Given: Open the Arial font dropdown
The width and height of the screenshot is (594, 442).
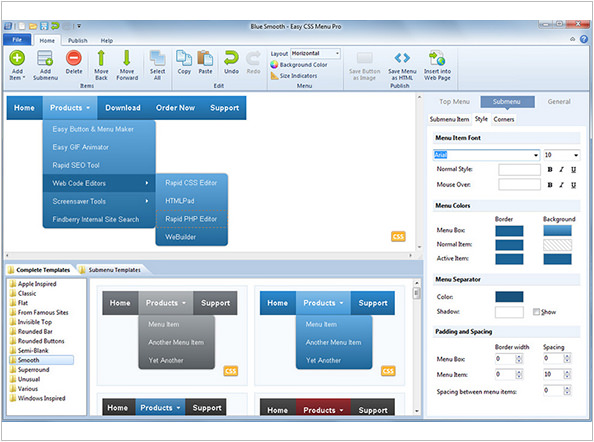Looking at the screenshot, I should click(x=536, y=155).
